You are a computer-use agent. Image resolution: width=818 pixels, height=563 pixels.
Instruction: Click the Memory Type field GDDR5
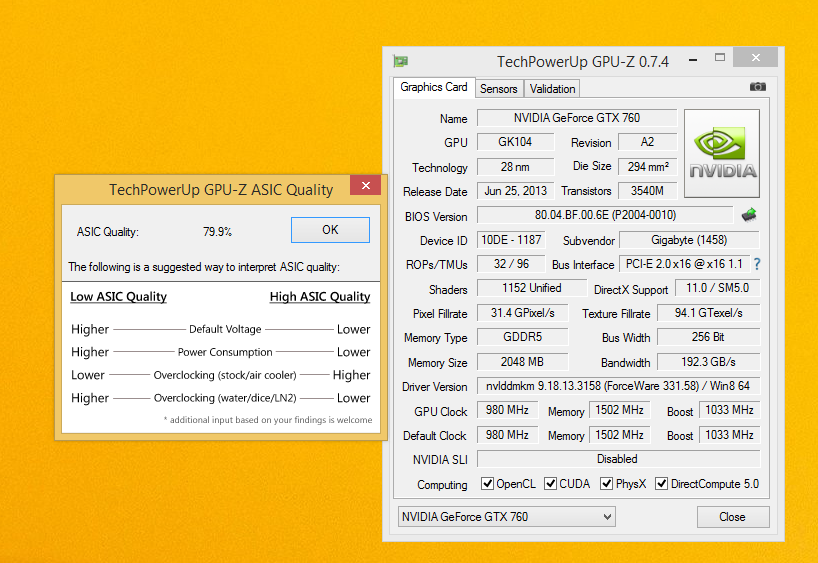coord(523,337)
